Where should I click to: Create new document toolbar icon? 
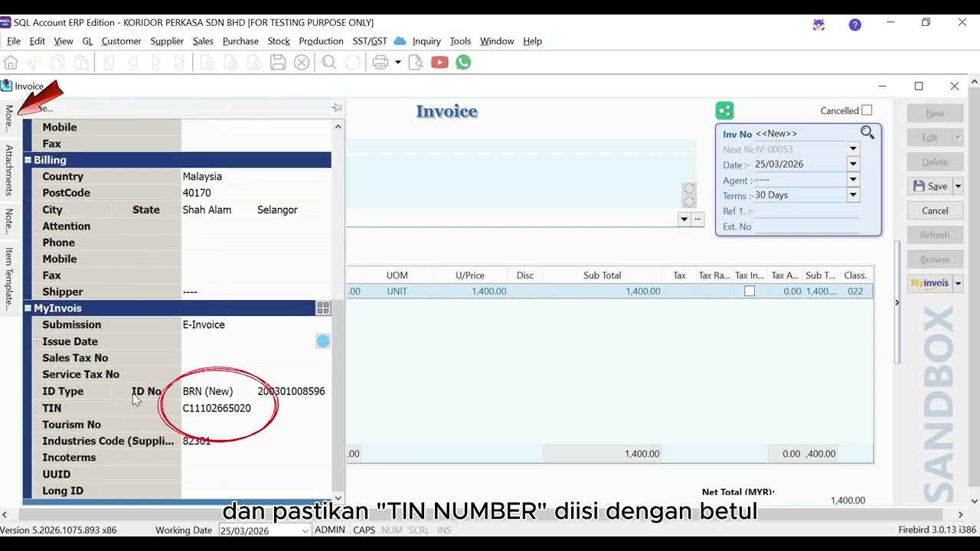pyautogui.click(x=207, y=63)
